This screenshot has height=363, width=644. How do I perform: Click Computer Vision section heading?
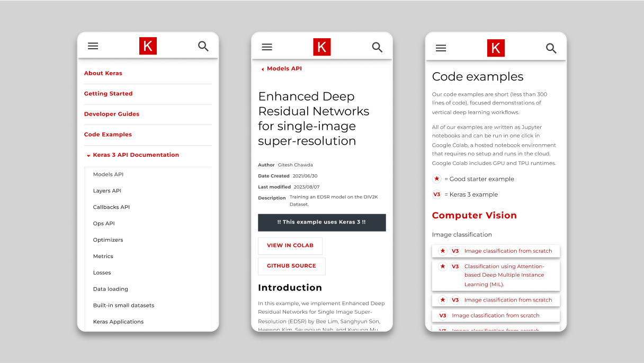pos(475,215)
